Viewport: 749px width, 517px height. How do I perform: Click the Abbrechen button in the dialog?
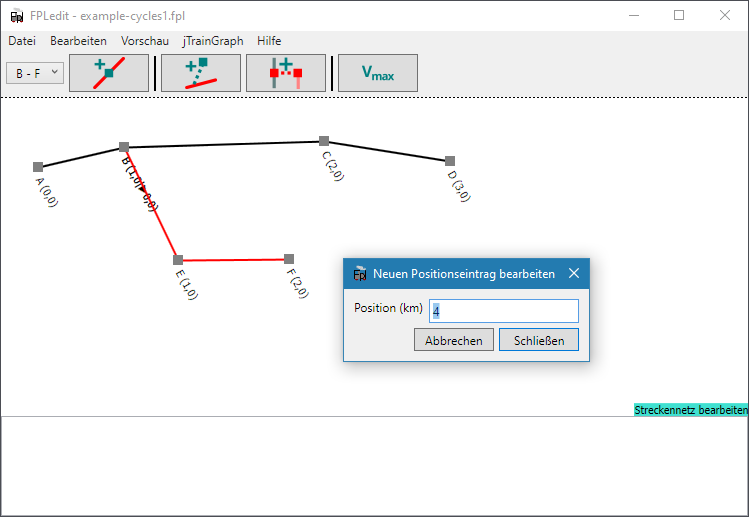[454, 340]
